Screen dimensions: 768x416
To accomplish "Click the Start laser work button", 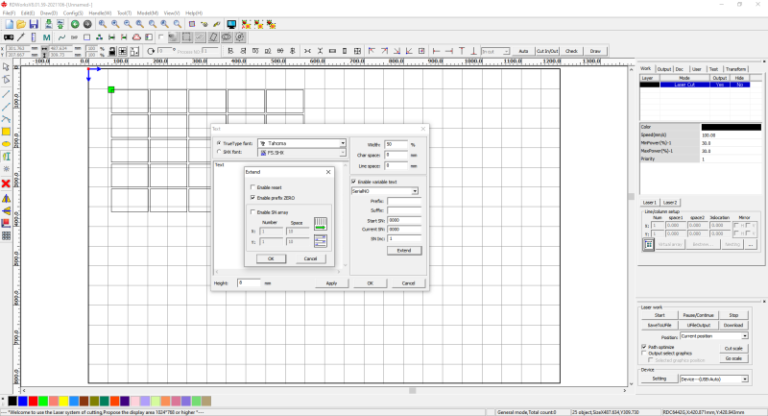I will 660,315.
